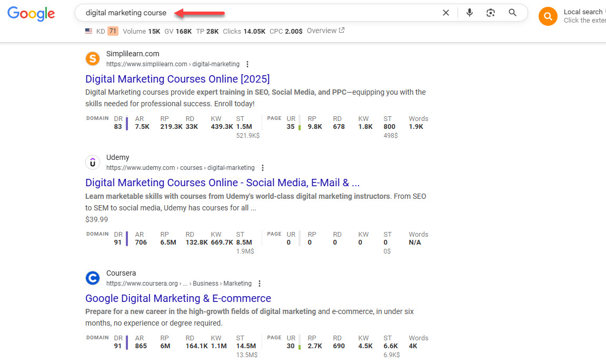Open three-dot menu for Simplilearn result
The image size is (606, 364).
click(247, 64)
